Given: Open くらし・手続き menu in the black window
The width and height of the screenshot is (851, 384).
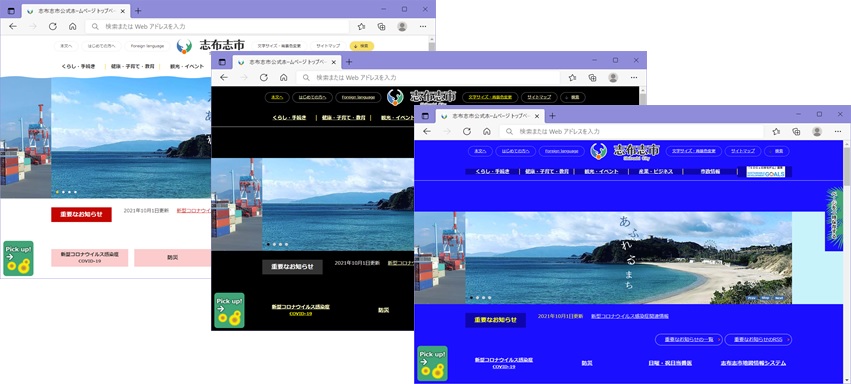Looking at the screenshot, I should (289, 117).
